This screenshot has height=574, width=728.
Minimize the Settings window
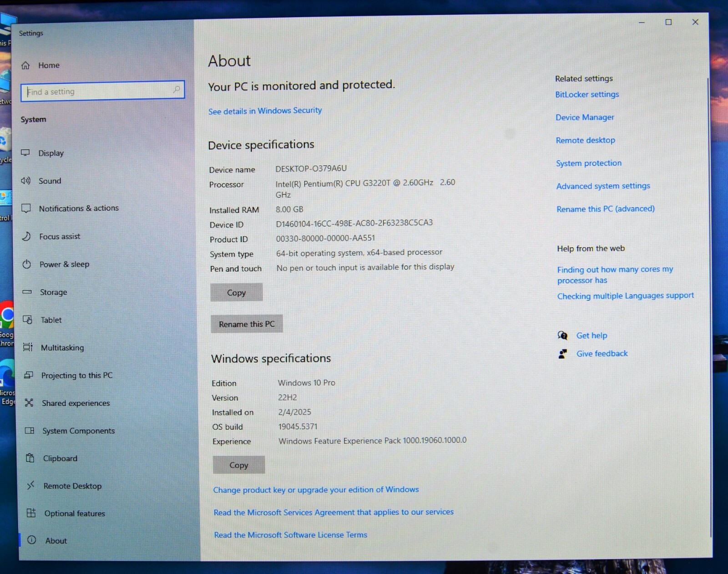(x=642, y=22)
